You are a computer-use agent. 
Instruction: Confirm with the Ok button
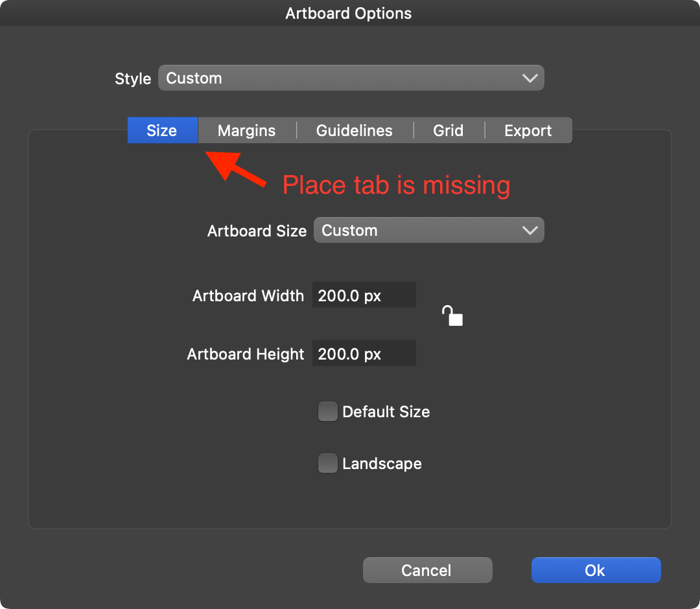[596, 570]
